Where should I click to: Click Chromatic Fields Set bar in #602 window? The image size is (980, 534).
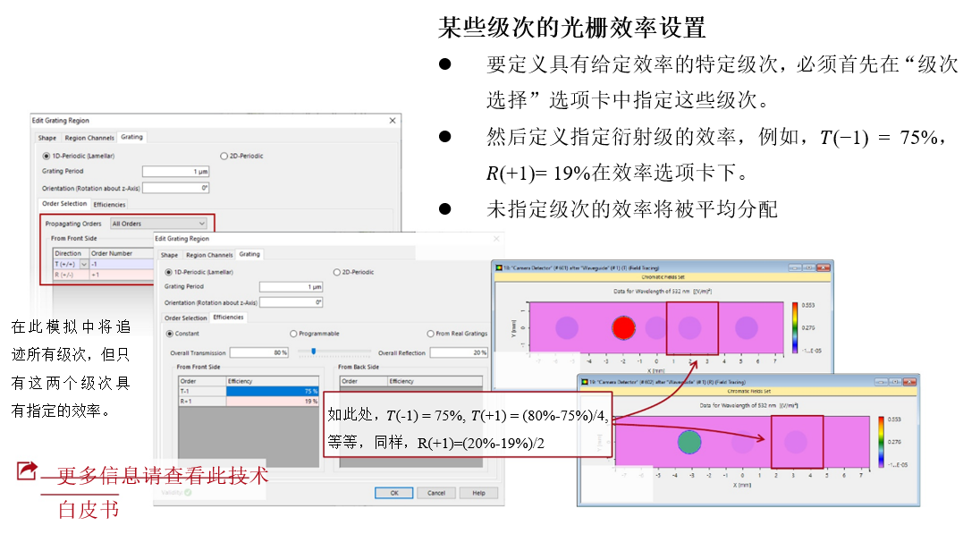[748, 391]
